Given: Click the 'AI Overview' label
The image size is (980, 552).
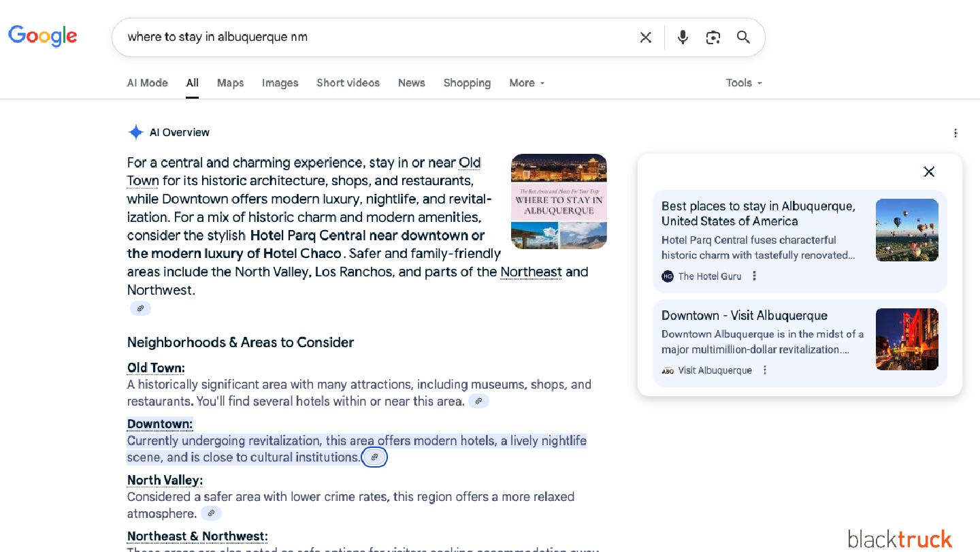Looking at the screenshot, I should coord(180,133).
